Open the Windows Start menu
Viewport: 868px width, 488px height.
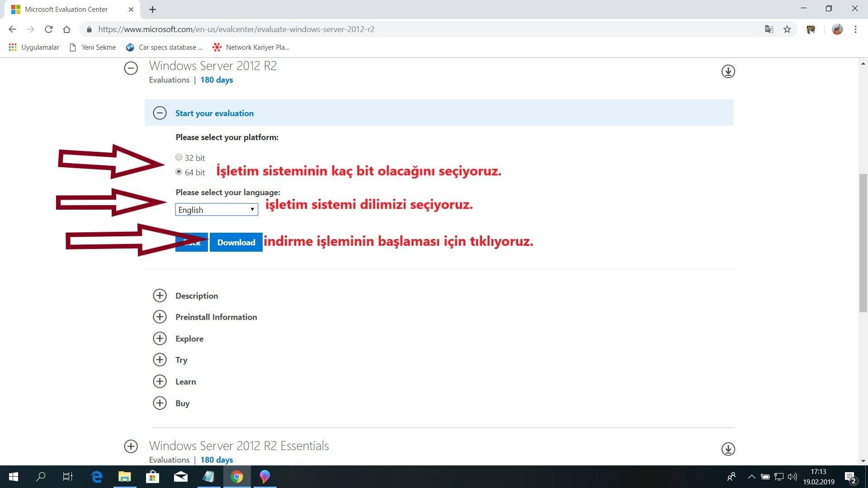(x=14, y=477)
